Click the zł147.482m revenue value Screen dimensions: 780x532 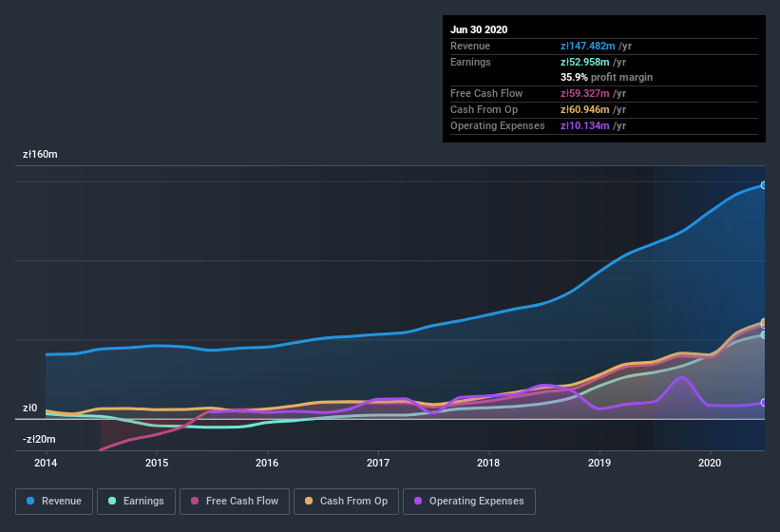tap(588, 46)
